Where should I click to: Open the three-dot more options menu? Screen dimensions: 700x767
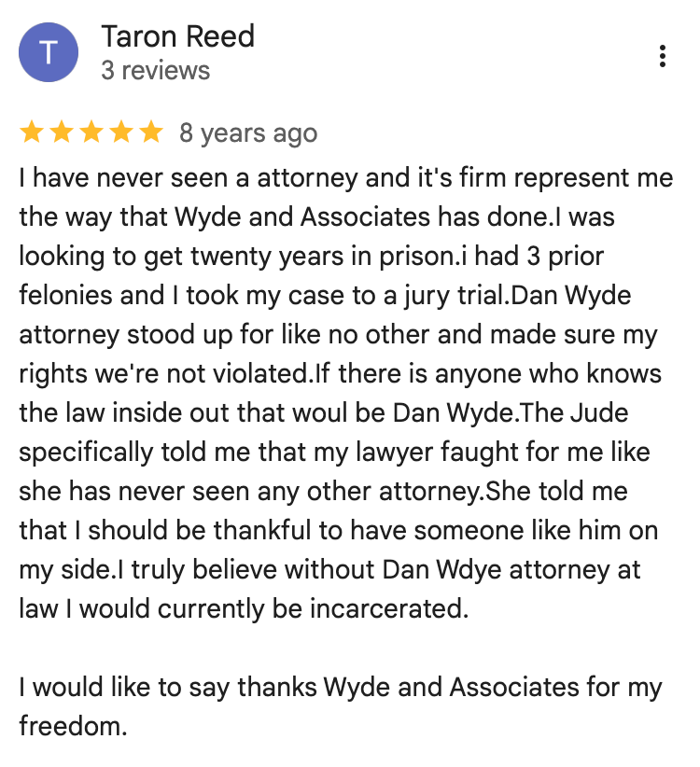point(662,55)
